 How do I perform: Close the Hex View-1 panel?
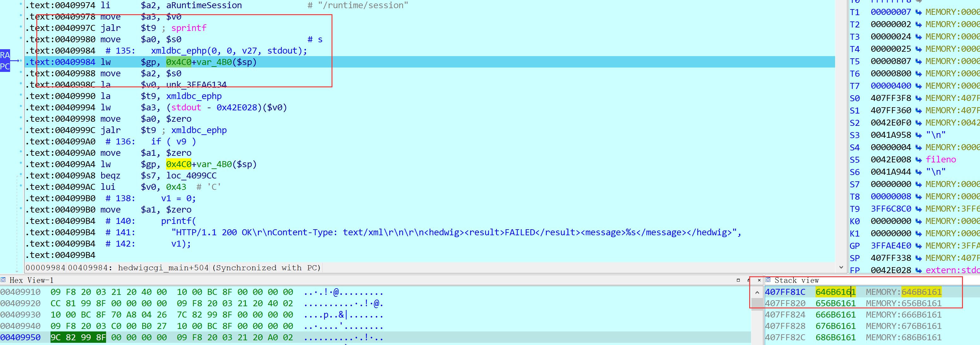[x=759, y=280]
